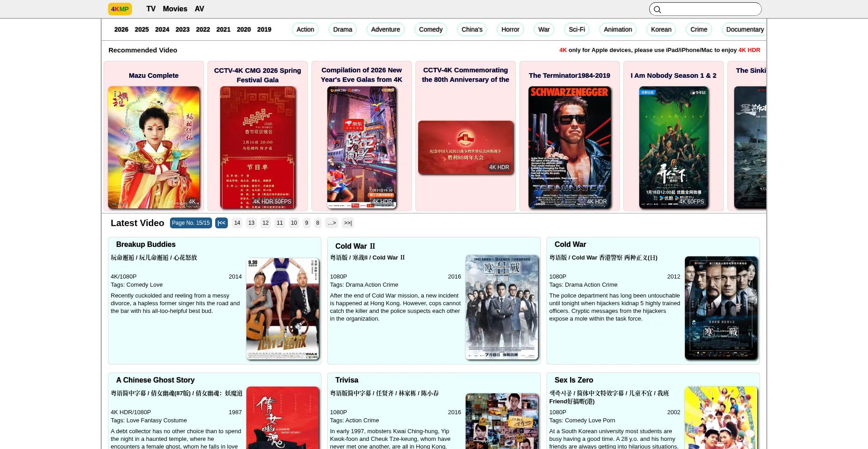This screenshot has width=868, height=449.
Task: Filter videos by year 2024
Action: coord(162,29)
